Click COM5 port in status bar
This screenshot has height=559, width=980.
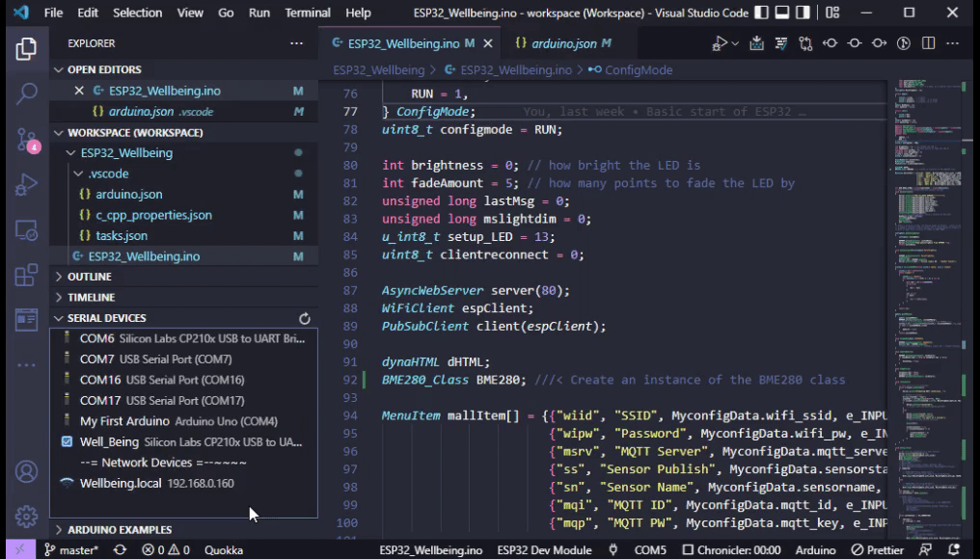point(650,550)
